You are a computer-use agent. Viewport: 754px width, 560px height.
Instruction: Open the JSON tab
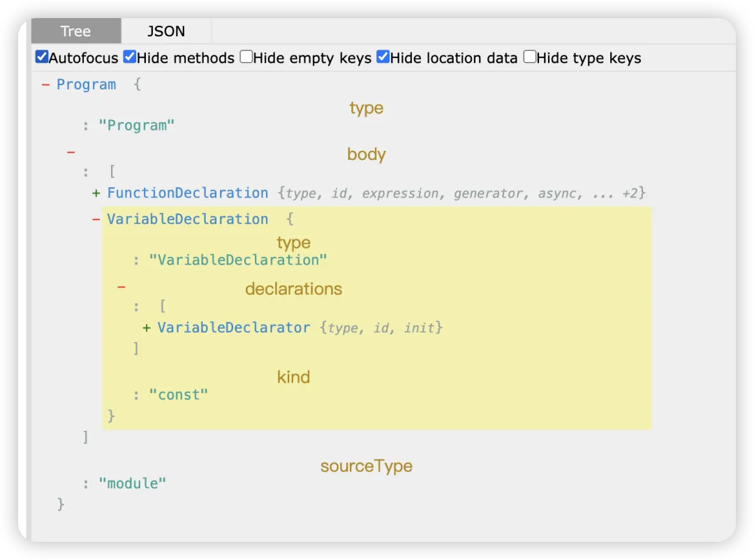click(166, 31)
